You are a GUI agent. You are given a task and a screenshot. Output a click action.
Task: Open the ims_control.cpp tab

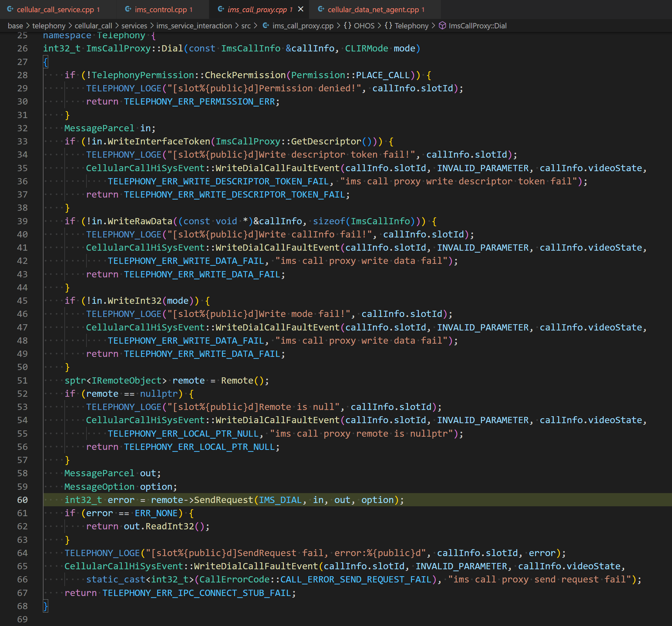pyautogui.click(x=160, y=10)
